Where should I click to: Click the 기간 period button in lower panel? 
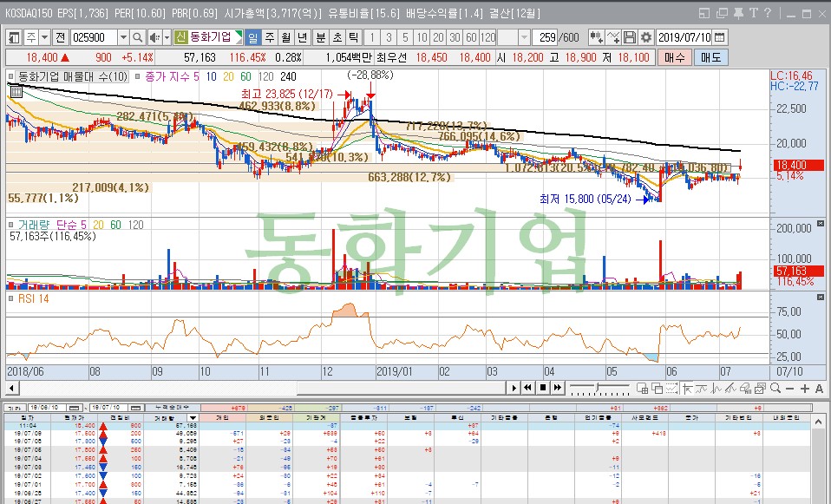14,408
